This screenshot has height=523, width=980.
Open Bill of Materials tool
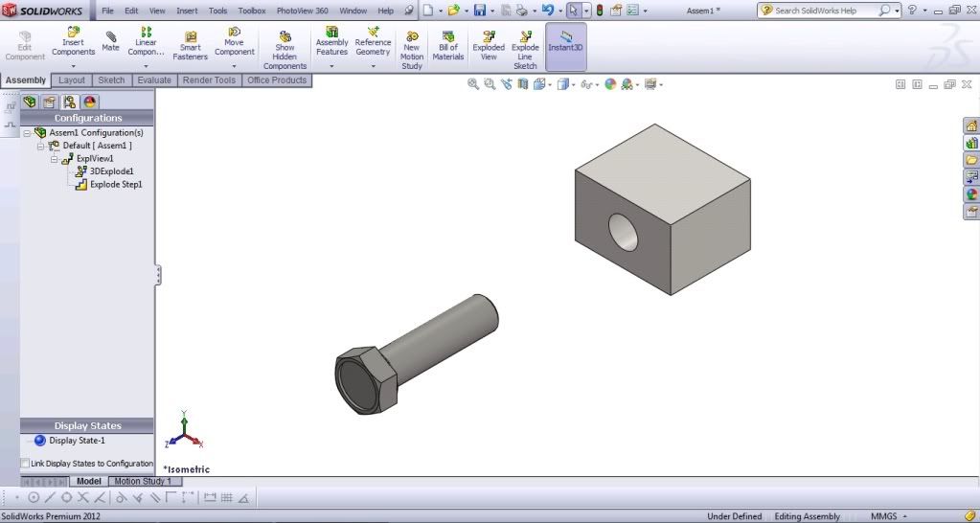(447, 44)
